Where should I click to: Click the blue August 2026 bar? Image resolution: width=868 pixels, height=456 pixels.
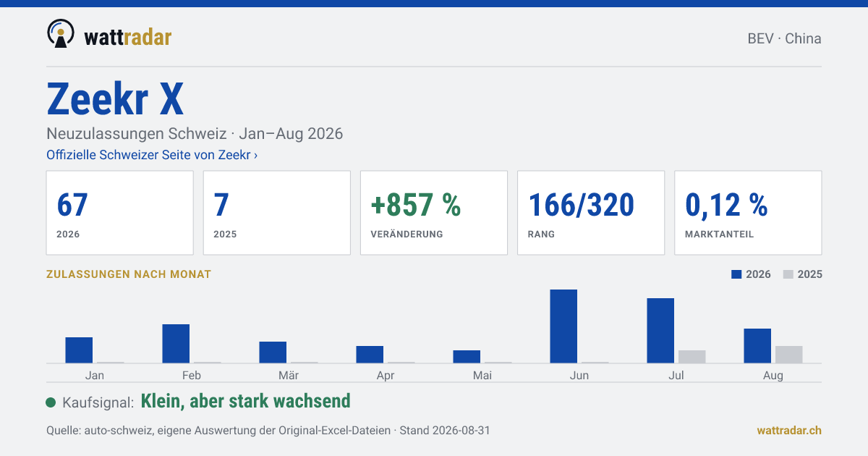coord(757,346)
